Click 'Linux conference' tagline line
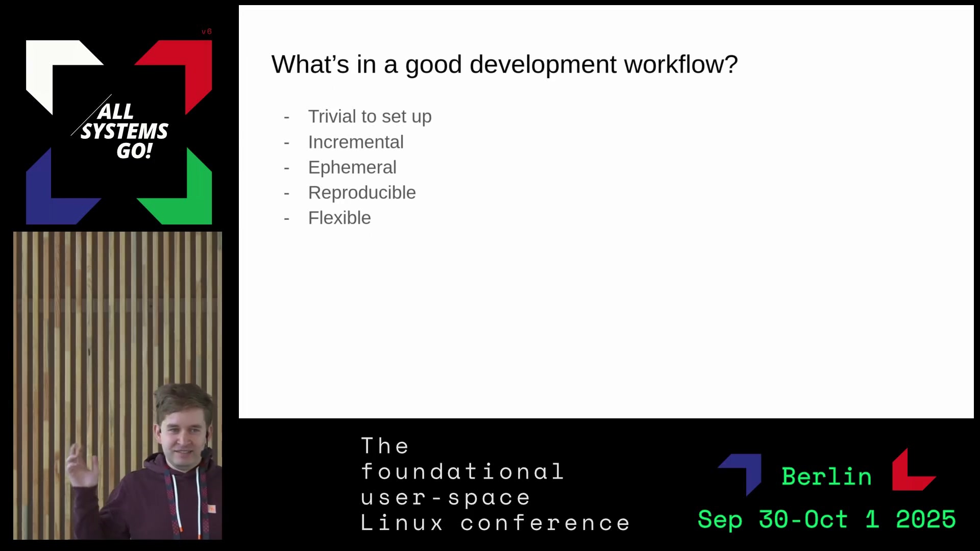980x551 pixels. [x=495, y=523]
